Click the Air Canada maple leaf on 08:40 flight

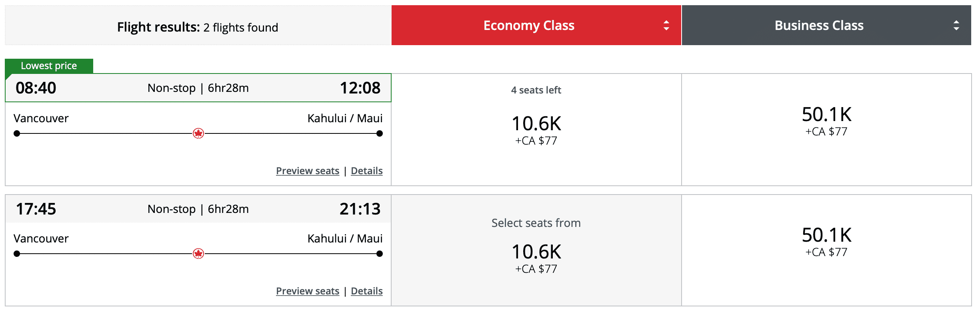point(198,133)
